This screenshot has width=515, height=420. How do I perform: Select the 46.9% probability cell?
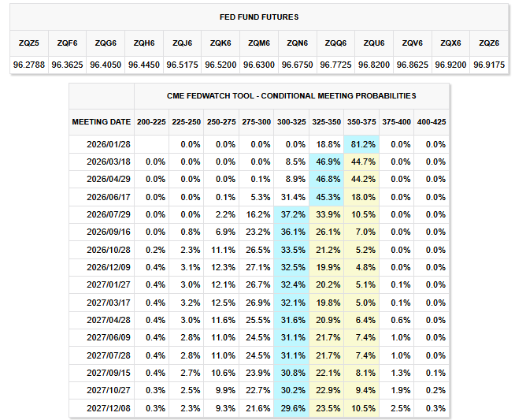coord(327,162)
